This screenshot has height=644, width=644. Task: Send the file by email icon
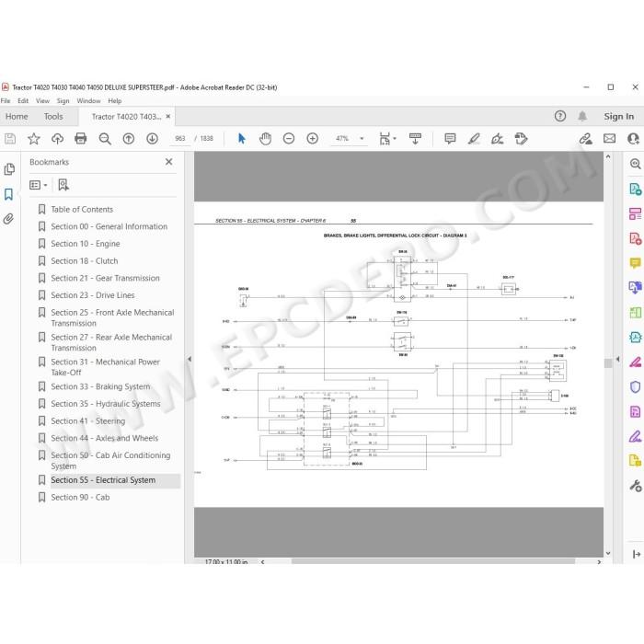(x=609, y=139)
